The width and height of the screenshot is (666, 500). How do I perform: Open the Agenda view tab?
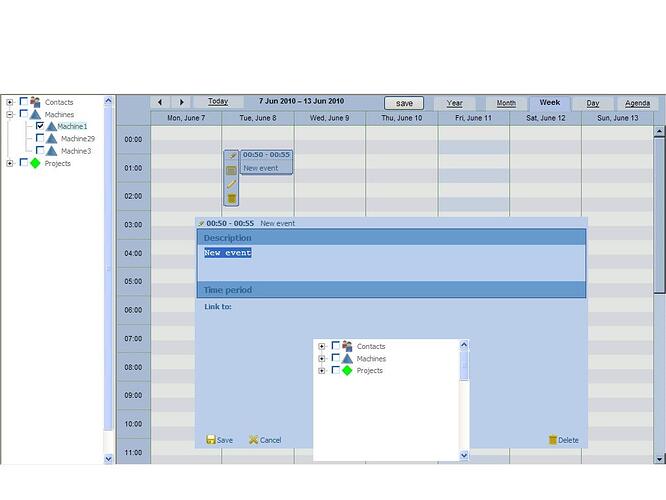[637, 103]
